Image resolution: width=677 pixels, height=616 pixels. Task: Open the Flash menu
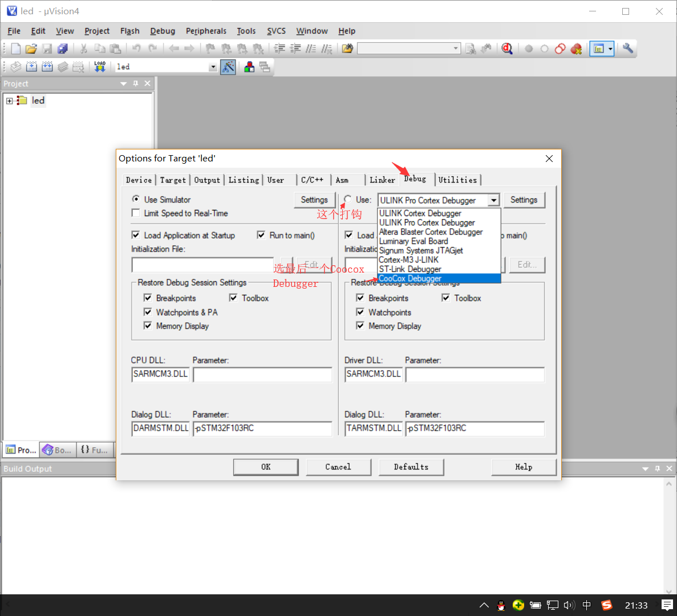pos(129,31)
